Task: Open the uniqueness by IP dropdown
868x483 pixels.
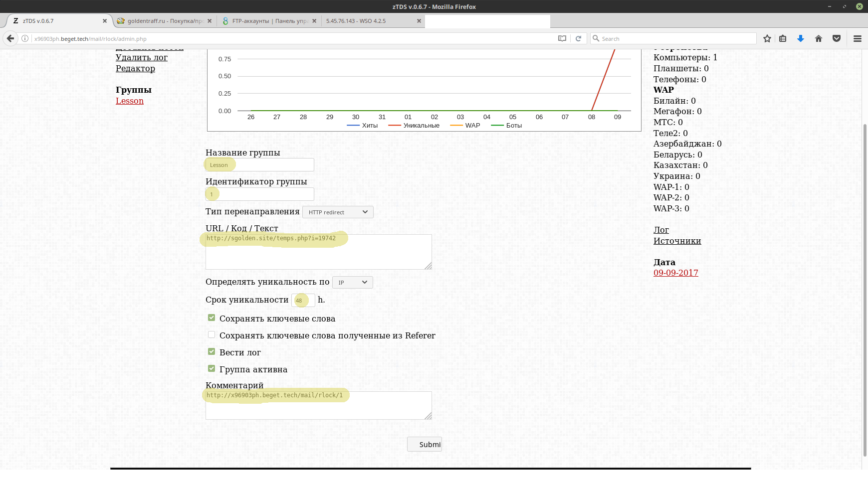Action: click(352, 282)
